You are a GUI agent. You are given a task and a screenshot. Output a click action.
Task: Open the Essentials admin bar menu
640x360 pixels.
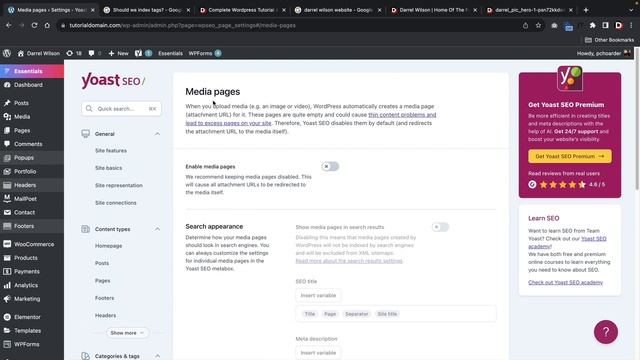tap(170, 53)
